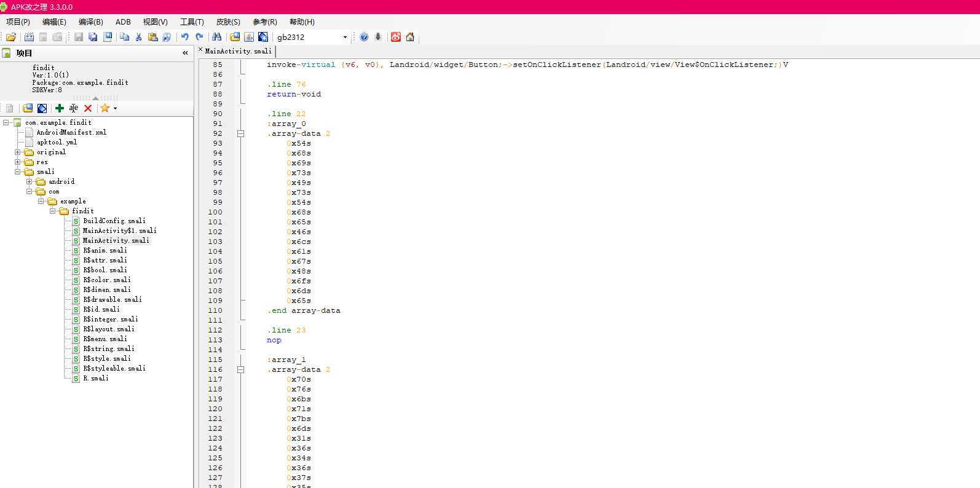980x488 pixels.
Task: Click project info panel collapse arrow
Action: (95, 98)
